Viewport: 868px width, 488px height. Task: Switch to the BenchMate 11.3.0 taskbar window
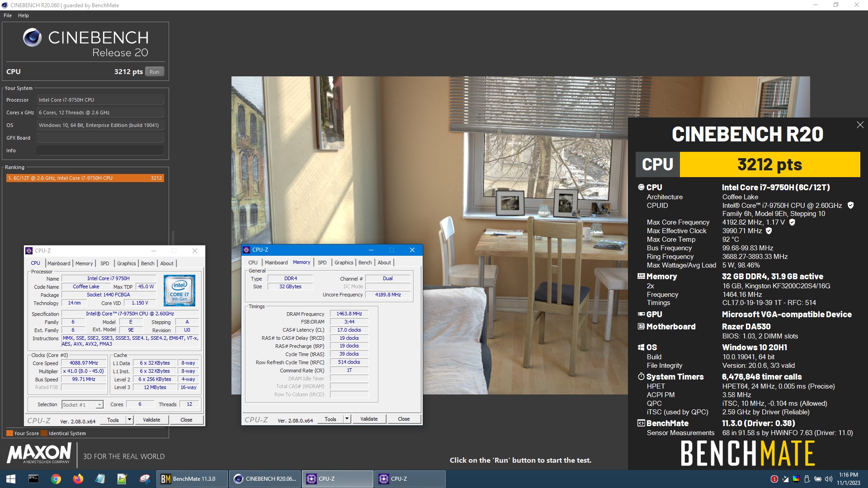coord(192,479)
